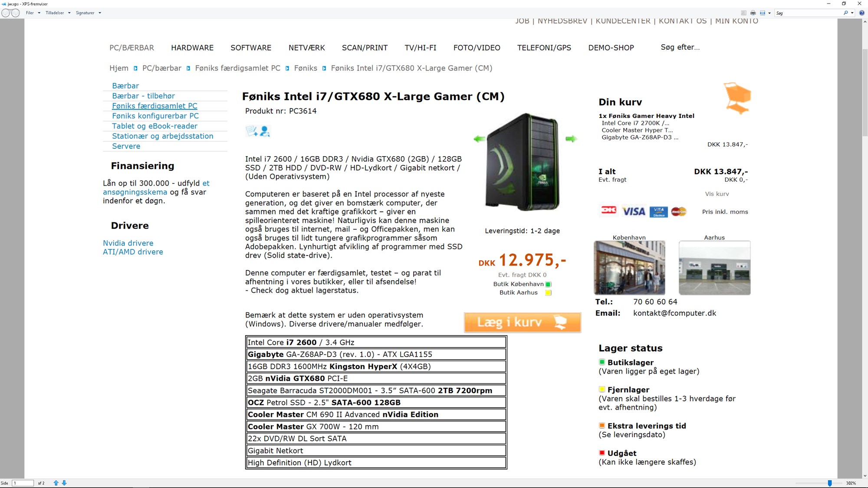The image size is (868, 488).
Task: Click the magnifier search icon
Action: click(846, 13)
